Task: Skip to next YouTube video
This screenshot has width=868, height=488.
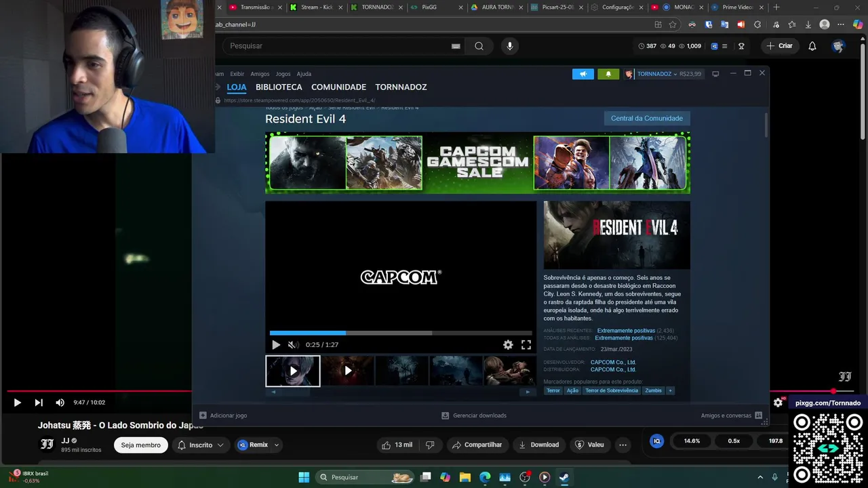Action: (x=39, y=403)
